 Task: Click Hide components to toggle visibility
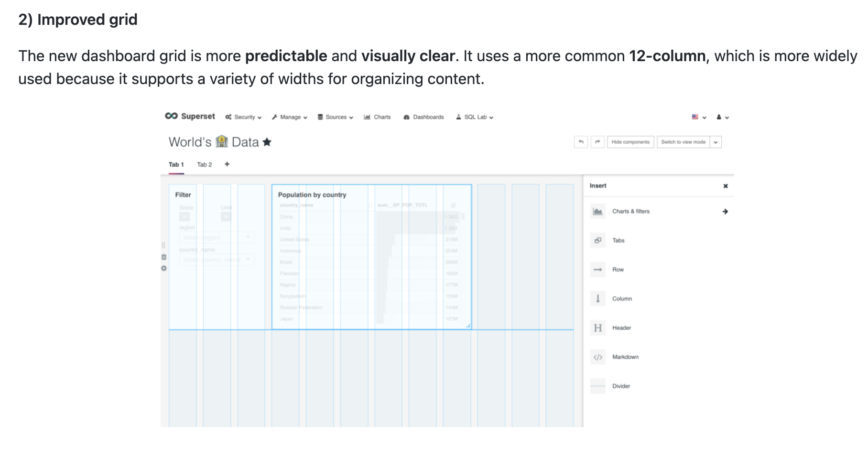(x=630, y=142)
